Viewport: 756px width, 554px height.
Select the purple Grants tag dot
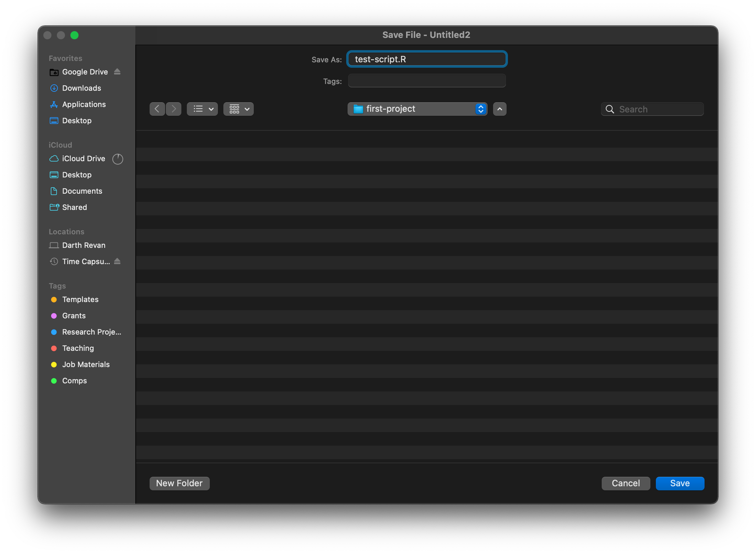tap(54, 316)
